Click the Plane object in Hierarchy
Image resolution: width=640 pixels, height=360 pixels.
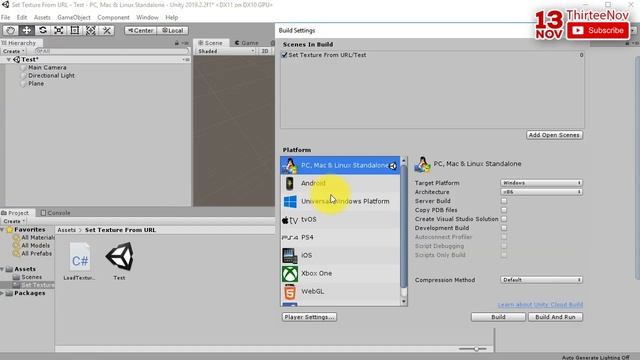tap(36, 83)
